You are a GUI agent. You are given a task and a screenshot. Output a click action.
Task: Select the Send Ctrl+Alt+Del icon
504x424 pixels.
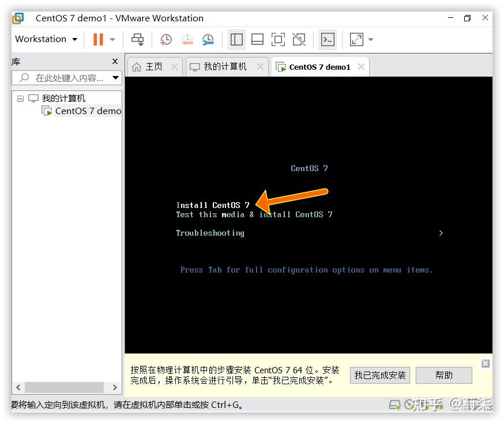(138, 39)
